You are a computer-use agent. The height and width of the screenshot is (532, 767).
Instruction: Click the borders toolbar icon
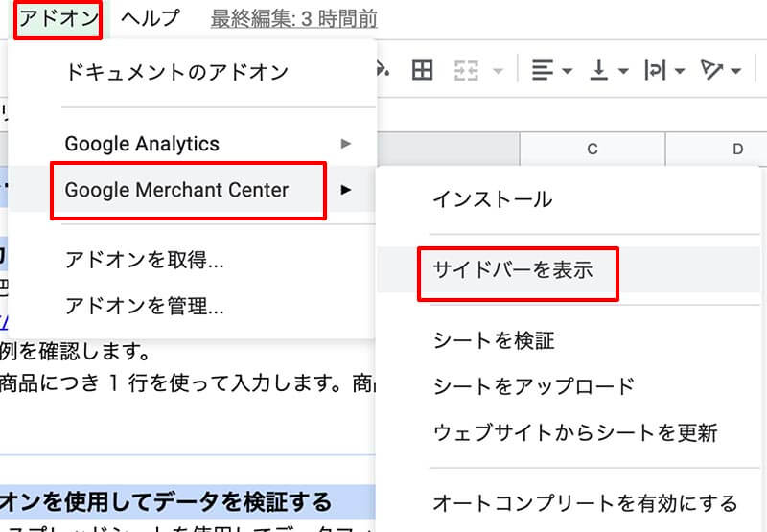pos(422,70)
